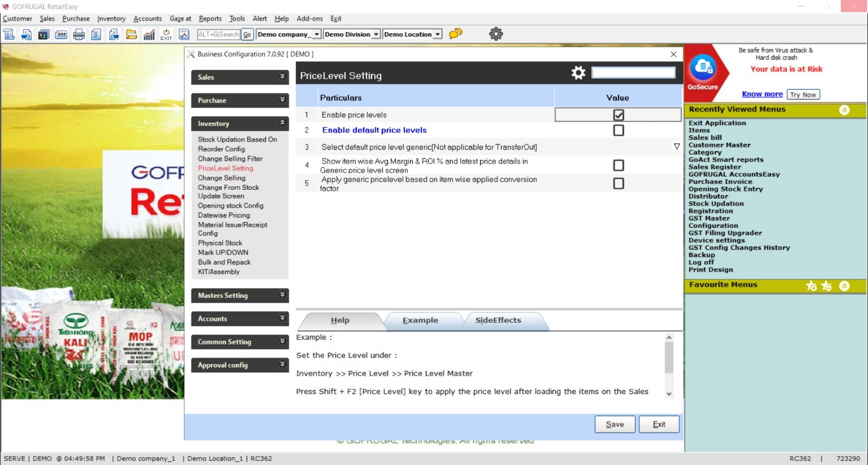This screenshot has width=868, height=465.
Task: Open the Inventory menu in the menu bar
Action: [x=111, y=18]
